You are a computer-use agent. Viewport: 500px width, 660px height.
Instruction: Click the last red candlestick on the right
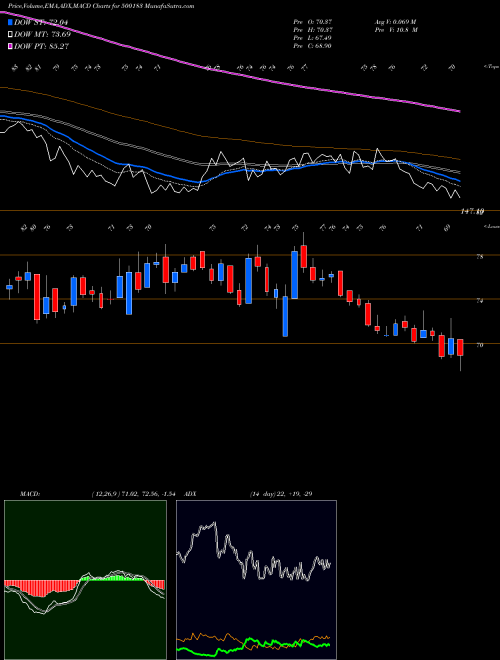pos(460,347)
